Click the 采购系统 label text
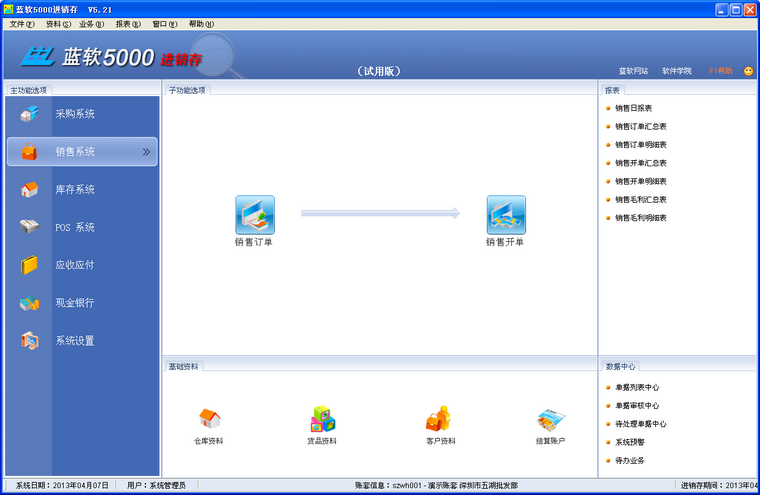Screen dimensions: 760x495 click(x=75, y=114)
